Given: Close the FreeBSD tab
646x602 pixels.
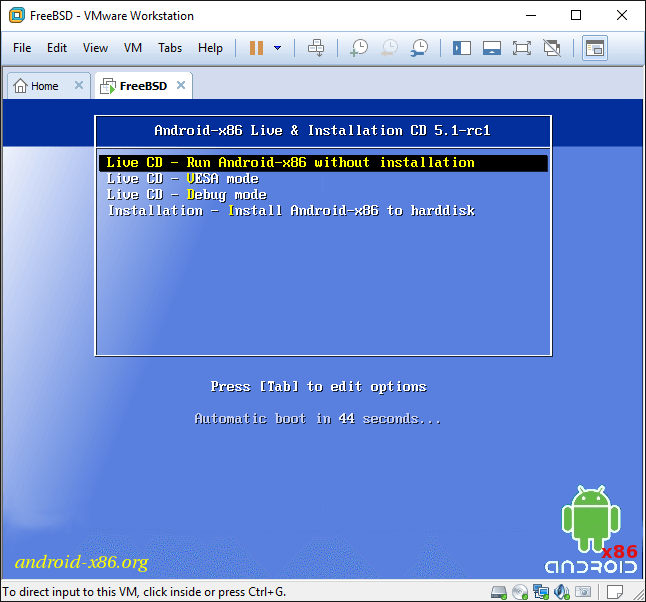Looking at the screenshot, I should (x=181, y=85).
